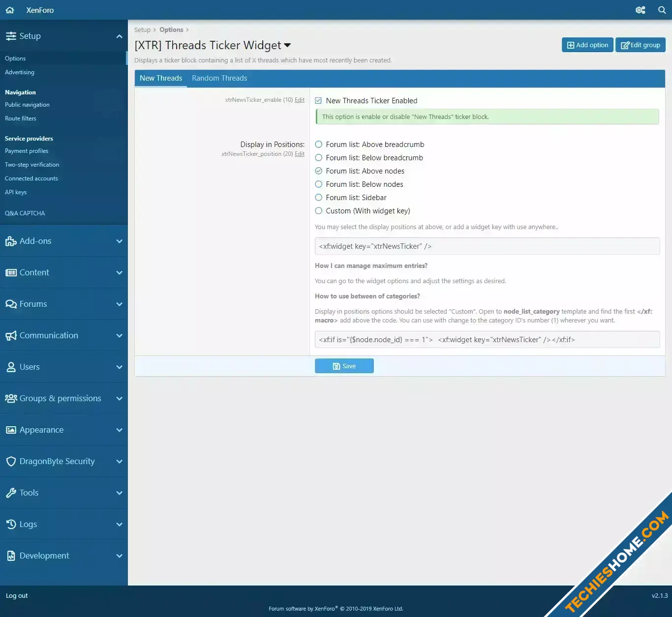Click the Appearance picture icon
Screen dimensions: 672x617
[x=11, y=430]
